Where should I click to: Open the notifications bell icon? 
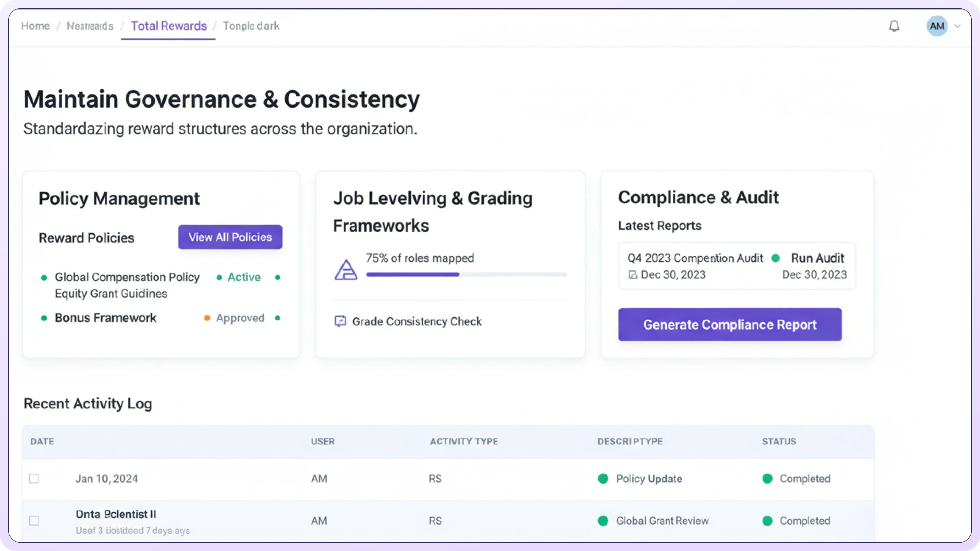tap(894, 26)
